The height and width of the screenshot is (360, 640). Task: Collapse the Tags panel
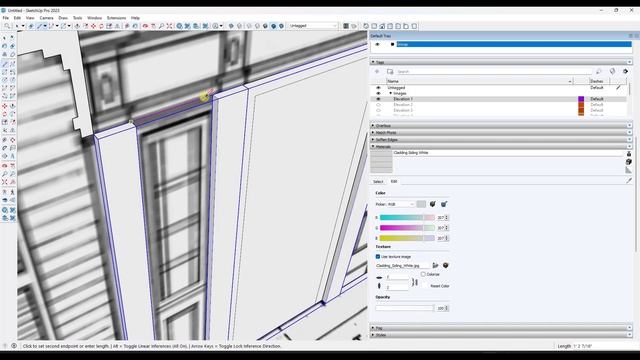coord(373,62)
